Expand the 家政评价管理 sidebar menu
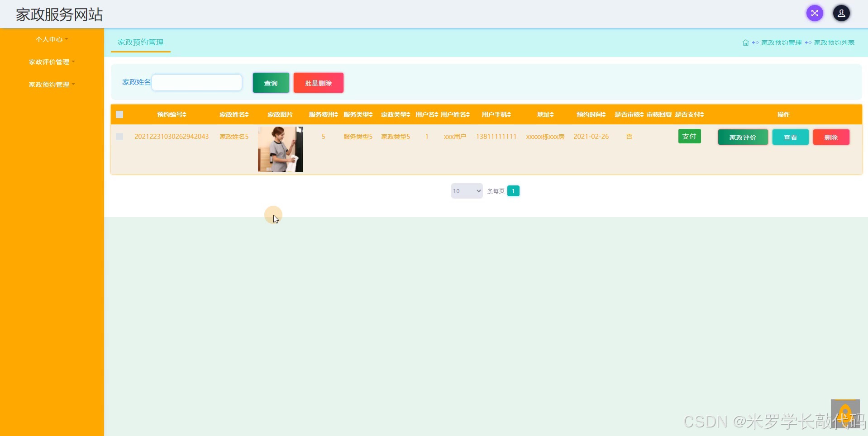Image resolution: width=868 pixels, height=436 pixels. pyautogui.click(x=52, y=62)
